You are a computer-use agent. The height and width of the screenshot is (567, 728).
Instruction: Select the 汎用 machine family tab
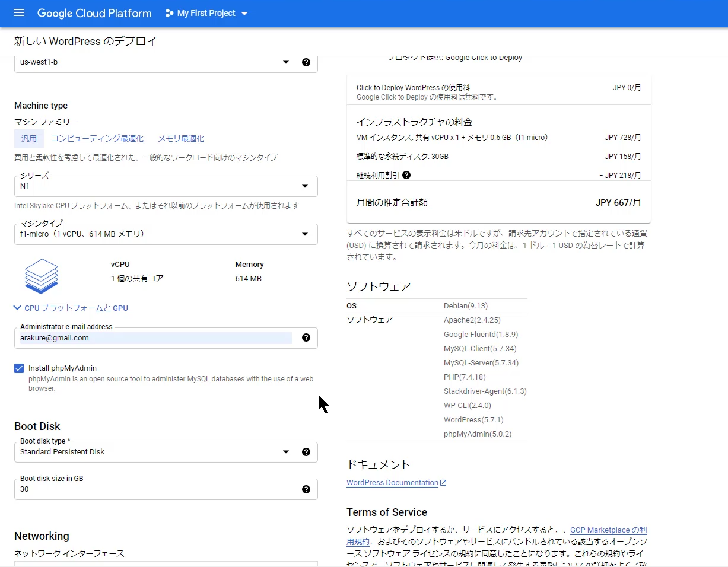[29, 139]
